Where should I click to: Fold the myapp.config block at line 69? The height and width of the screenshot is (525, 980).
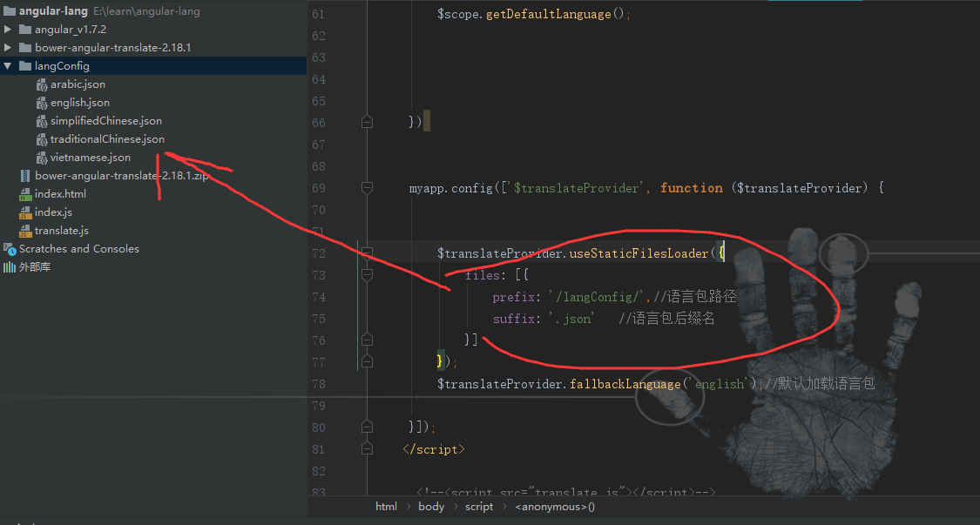coord(367,187)
